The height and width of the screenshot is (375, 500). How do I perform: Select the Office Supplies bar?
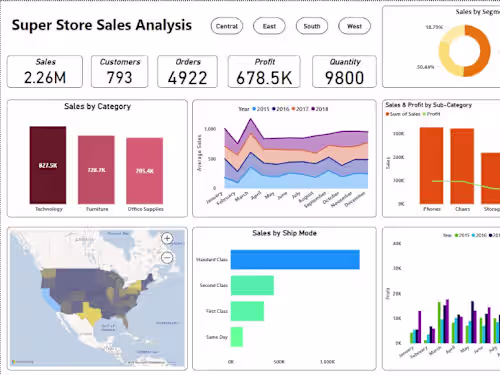click(145, 171)
